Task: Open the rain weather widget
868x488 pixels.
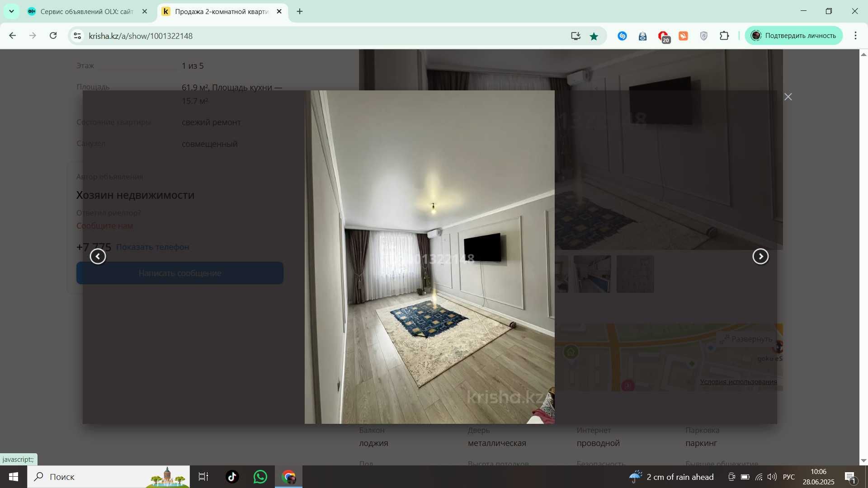Action: (x=671, y=477)
